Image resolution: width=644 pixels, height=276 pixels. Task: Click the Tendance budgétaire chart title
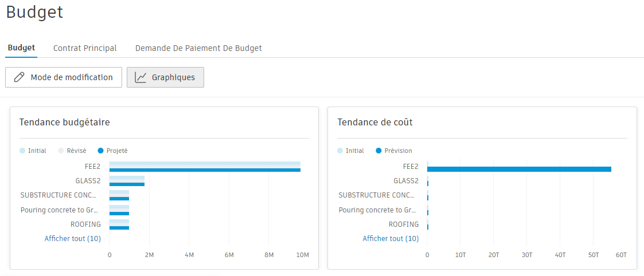(64, 122)
